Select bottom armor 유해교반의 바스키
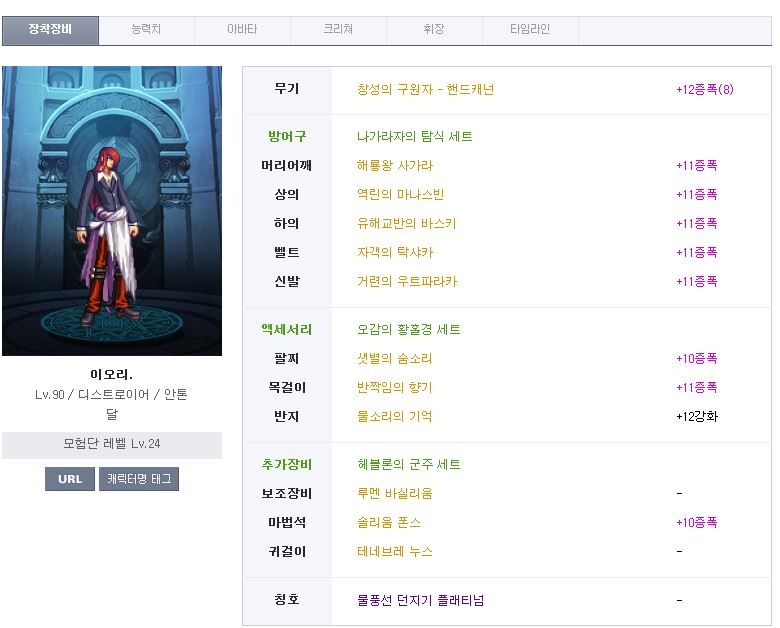Image resolution: width=780 pixels, height=628 pixels. click(406, 224)
